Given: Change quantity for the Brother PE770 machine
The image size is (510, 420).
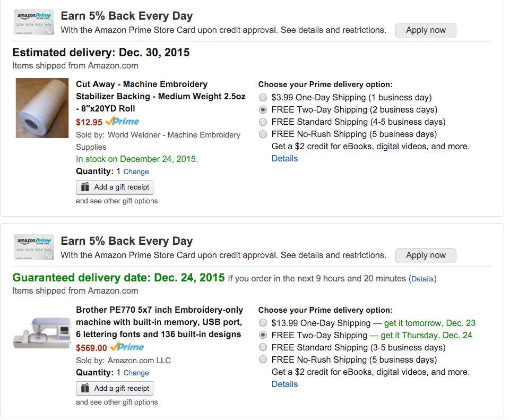Looking at the screenshot, I should [136, 373].
